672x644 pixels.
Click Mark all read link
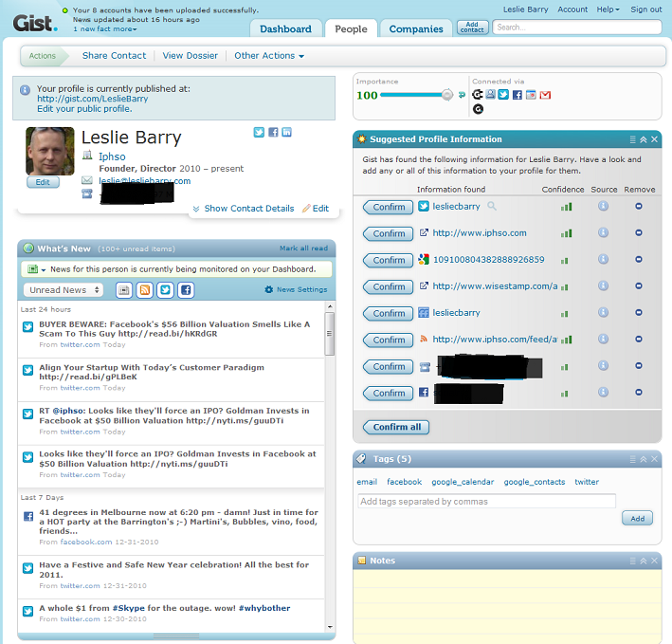[303, 248]
